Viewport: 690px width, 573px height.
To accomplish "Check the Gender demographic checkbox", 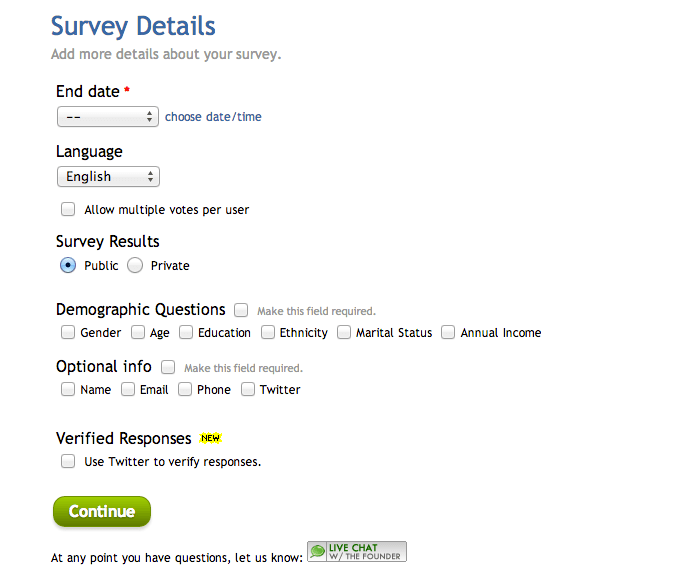I will pos(68,332).
